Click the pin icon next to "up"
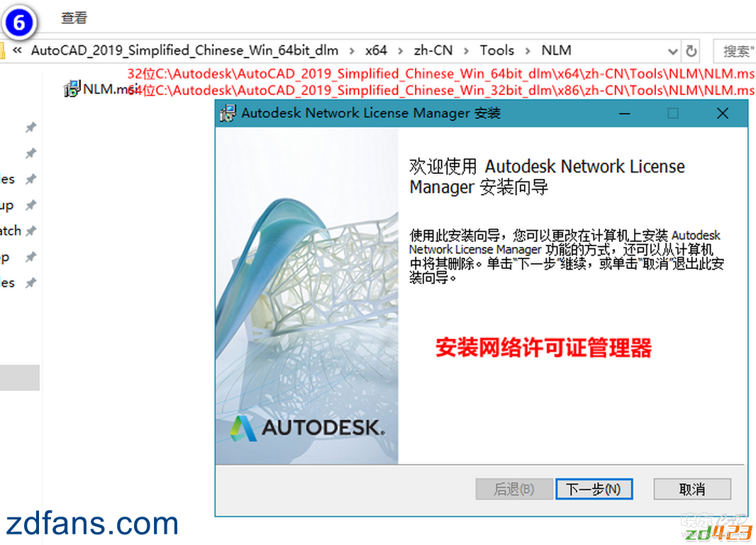Viewport: 756px width, 545px height. coord(31,205)
